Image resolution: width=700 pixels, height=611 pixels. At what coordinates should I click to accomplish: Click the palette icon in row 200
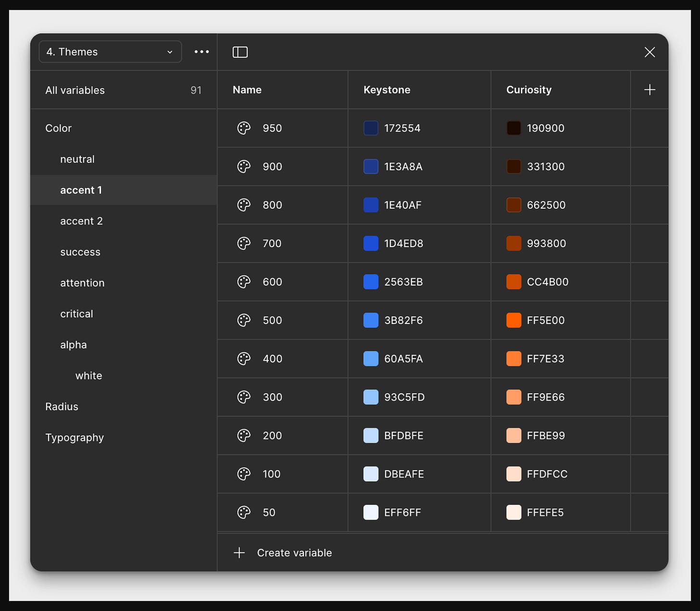(x=244, y=436)
